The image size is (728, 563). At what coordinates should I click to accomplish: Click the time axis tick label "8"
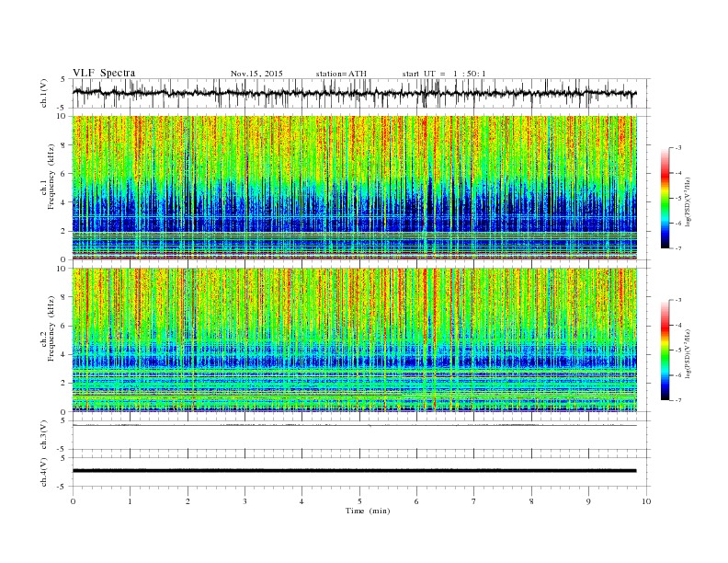click(531, 501)
